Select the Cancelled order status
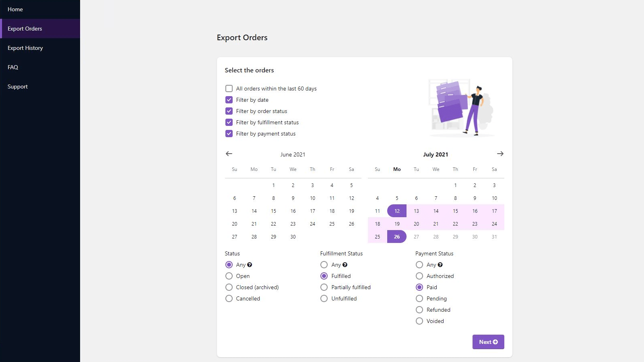Screen dimensions: 644x362 [x=229, y=298]
